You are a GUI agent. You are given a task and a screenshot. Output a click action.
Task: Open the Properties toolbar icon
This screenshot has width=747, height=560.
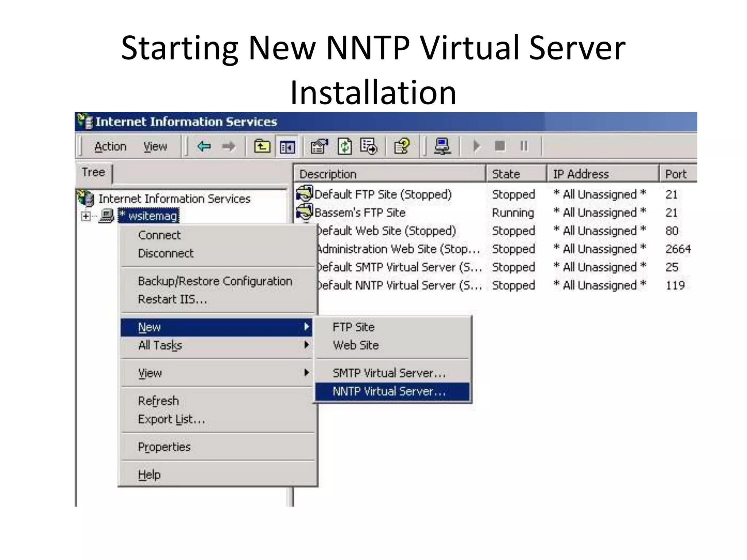pos(319,147)
